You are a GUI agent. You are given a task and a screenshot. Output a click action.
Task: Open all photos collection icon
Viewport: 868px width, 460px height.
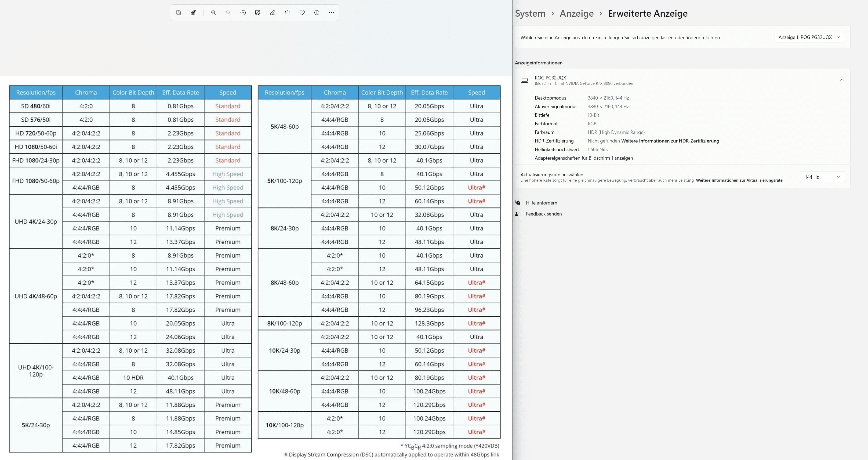coord(178,13)
